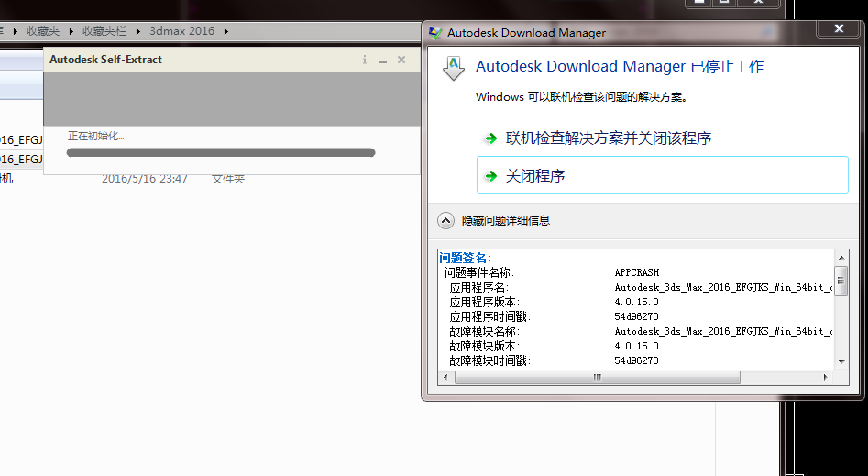Close the Autodesk Download Manager dialog

[839, 28]
